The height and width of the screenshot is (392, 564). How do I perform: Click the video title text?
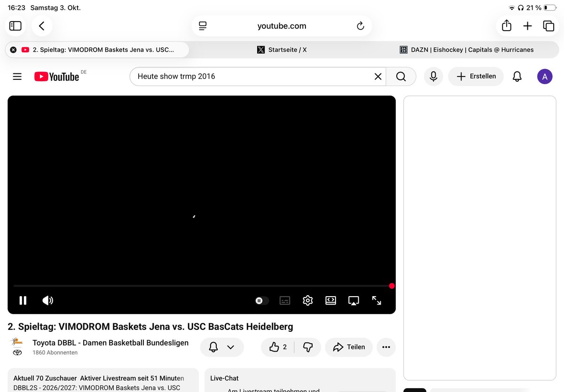(x=150, y=326)
